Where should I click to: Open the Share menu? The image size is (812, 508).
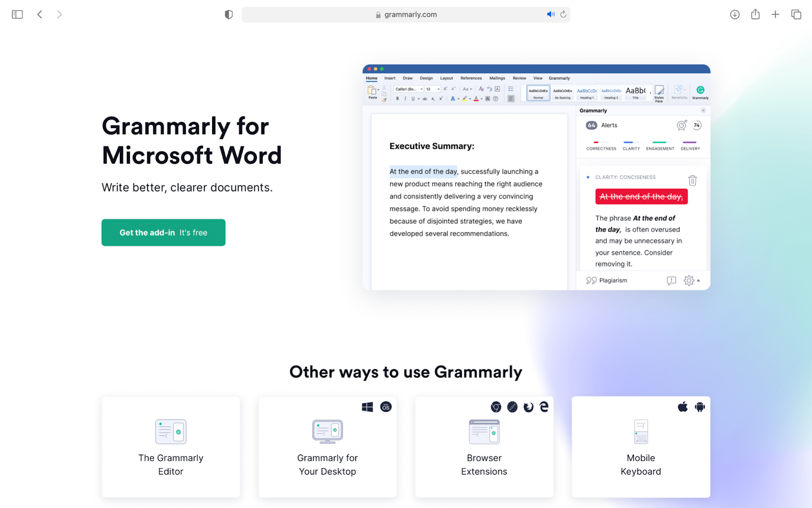coord(756,14)
